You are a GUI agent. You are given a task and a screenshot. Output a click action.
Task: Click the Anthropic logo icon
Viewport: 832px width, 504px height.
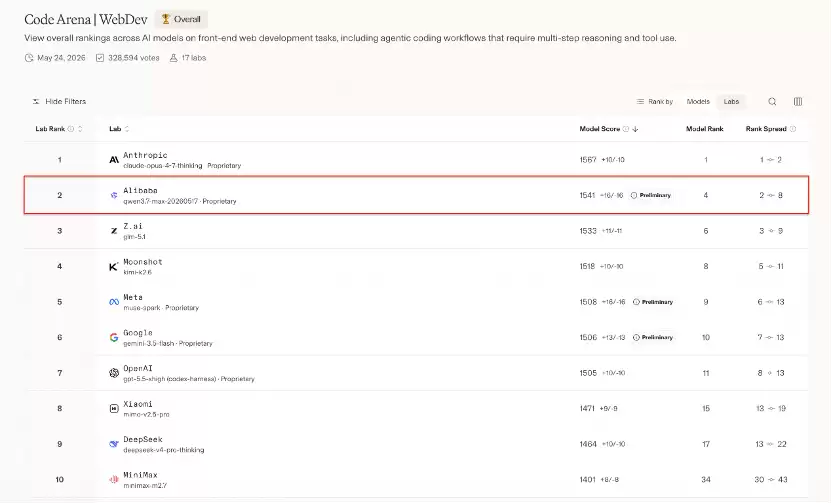pyautogui.click(x=114, y=160)
